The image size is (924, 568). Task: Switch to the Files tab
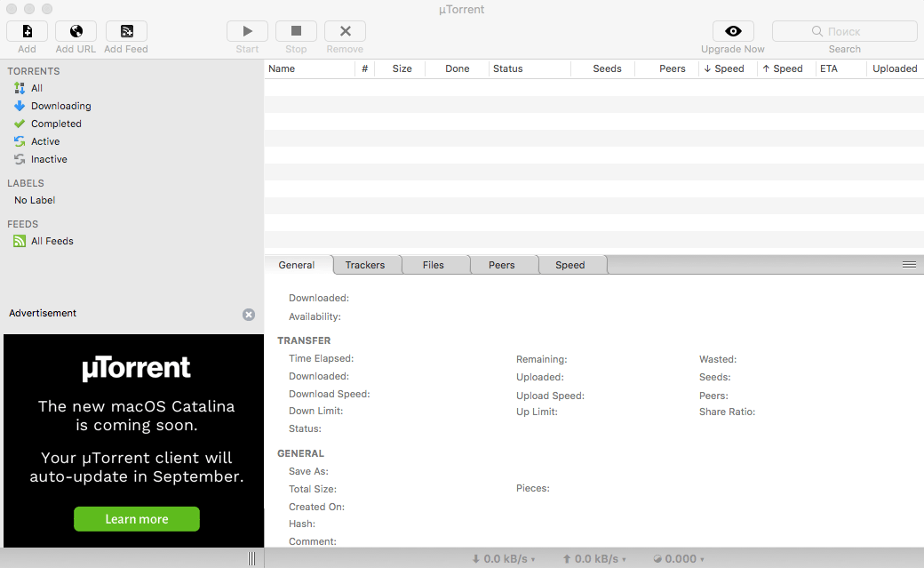[x=434, y=265]
